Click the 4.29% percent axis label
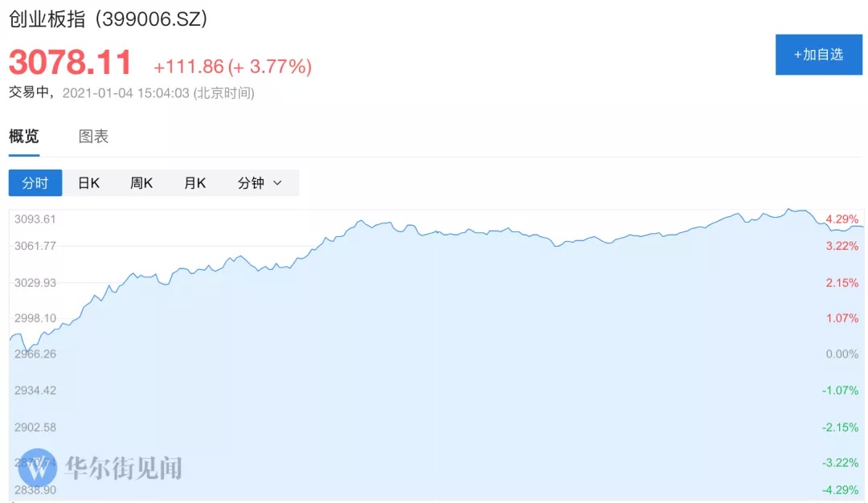 coord(842,219)
